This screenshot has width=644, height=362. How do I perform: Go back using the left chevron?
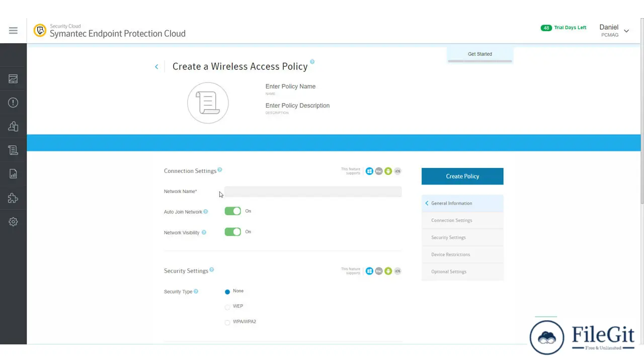(x=156, y=66)
